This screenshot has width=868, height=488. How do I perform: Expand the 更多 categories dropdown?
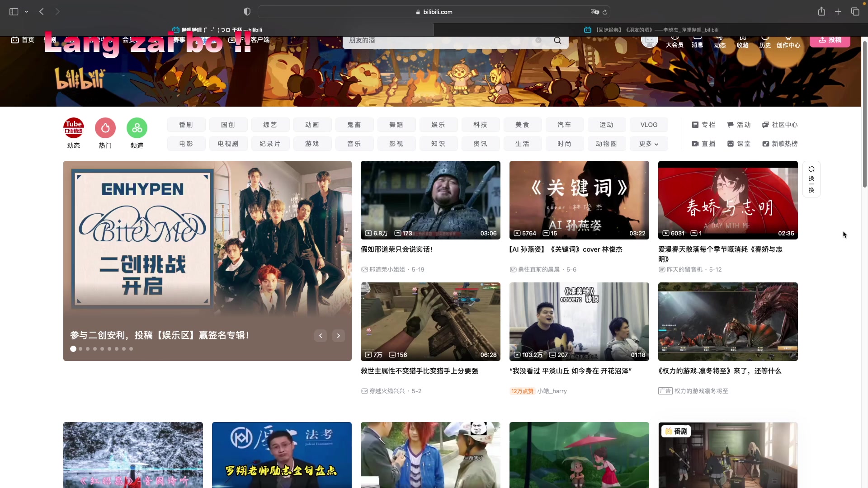click(648, 144)
